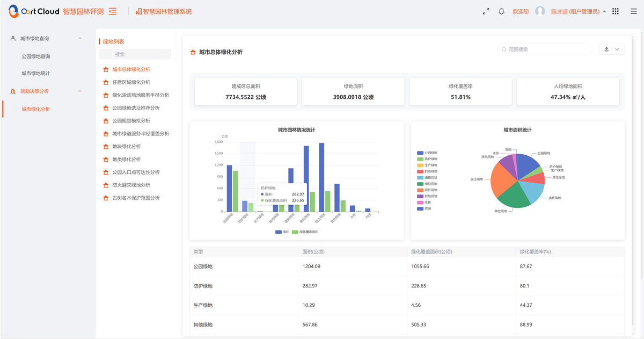This screenshot has height=339, width=644.
Task: Focus the 搜索 field in 绿地列表
Action: [x=135, y=54]
